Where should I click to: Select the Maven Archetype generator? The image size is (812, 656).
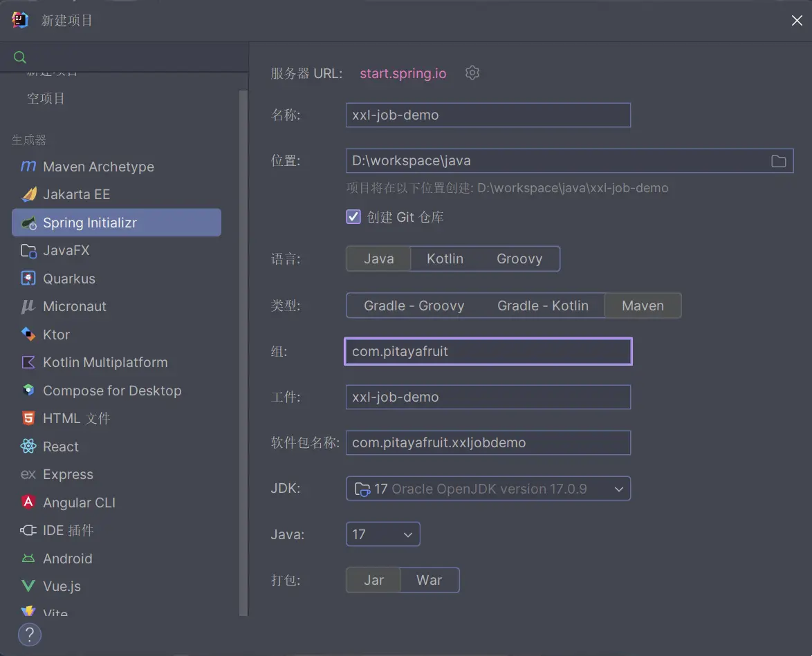click(x=97, y=167)
